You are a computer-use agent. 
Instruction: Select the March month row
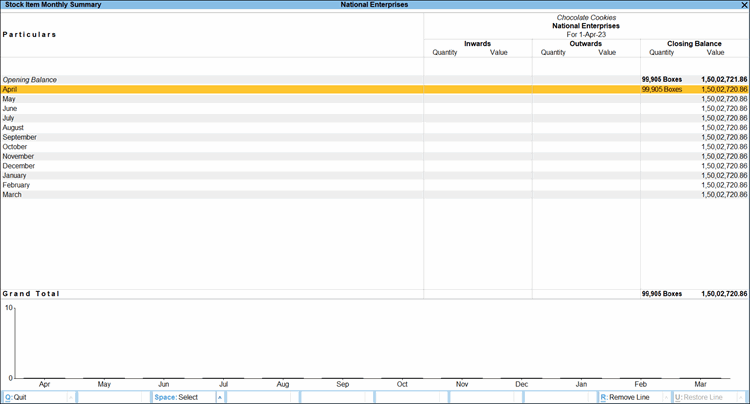pyautogui.click(x=375, y=195)
